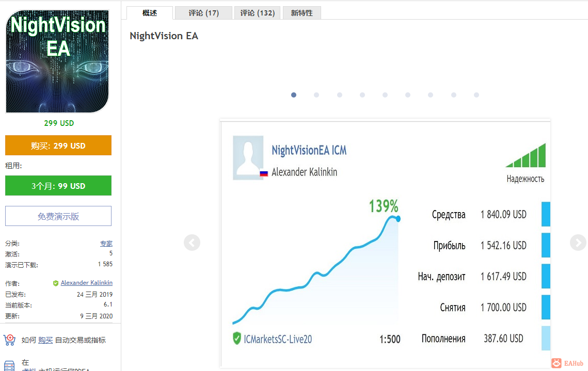Click the 1 700.00 USD withdrawals value

coord(503,308)
